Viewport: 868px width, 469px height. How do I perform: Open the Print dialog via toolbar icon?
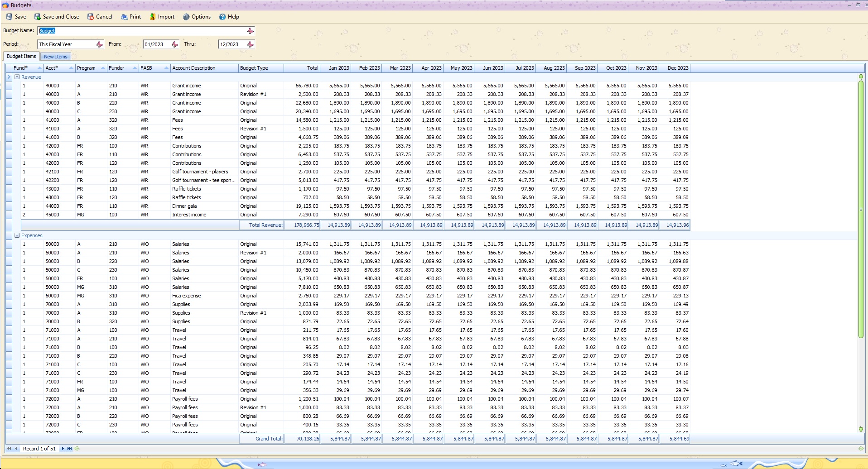click(130, 17)
